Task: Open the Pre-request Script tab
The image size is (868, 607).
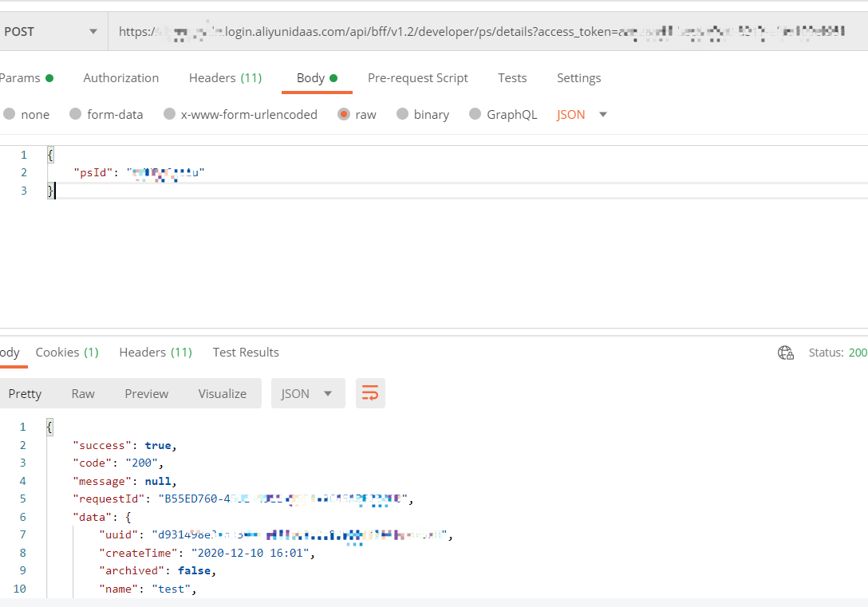Action: click(417, 78)
